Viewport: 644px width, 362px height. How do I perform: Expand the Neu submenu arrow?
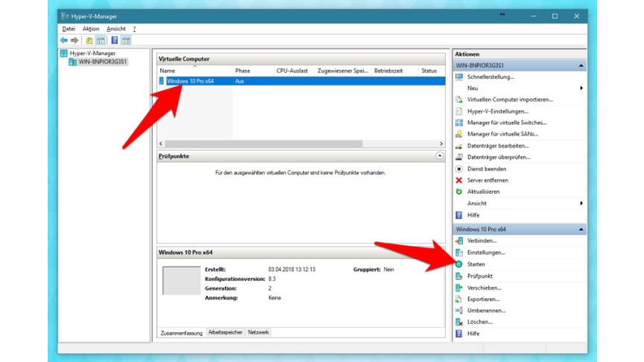[x=581, y=88]
